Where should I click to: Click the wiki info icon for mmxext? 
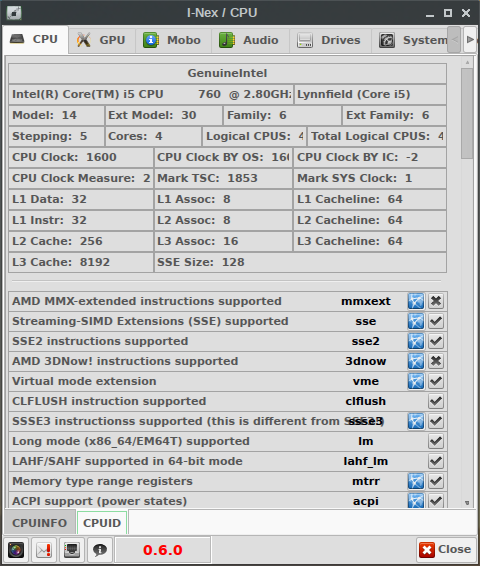(x=416, y=301)
